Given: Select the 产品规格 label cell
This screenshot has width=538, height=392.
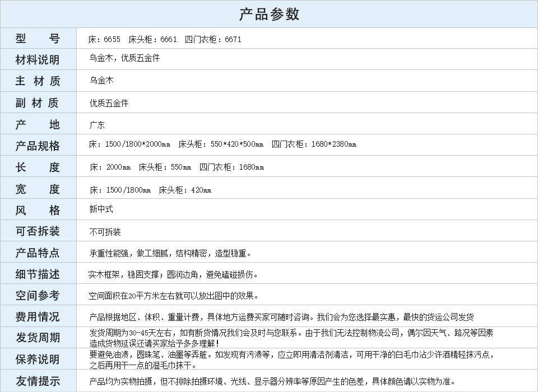Looking at the screenshot, I should 38,145.
